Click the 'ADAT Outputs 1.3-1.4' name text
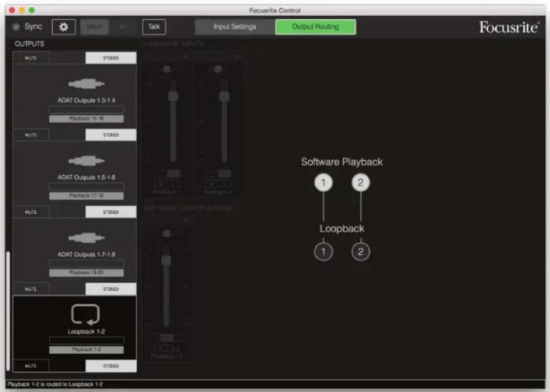The width and height of the screenshot is (550, 392). (x=86, y=100)
